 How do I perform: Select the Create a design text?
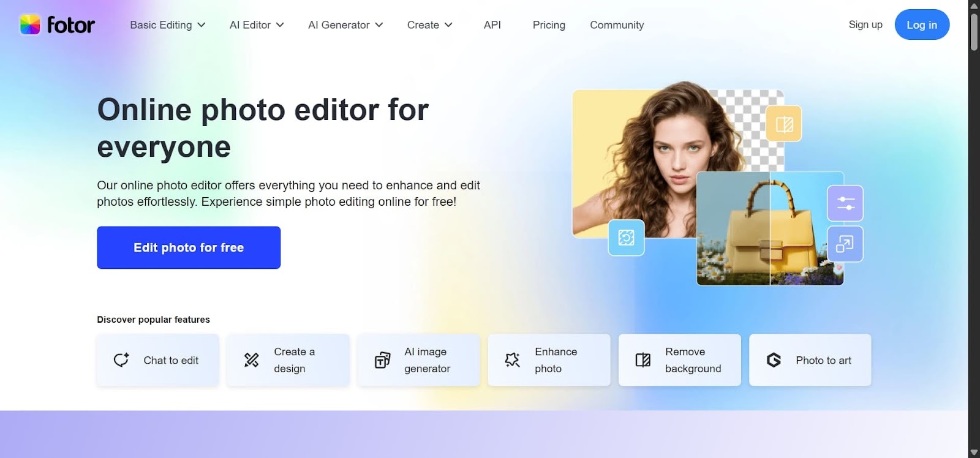295,360
